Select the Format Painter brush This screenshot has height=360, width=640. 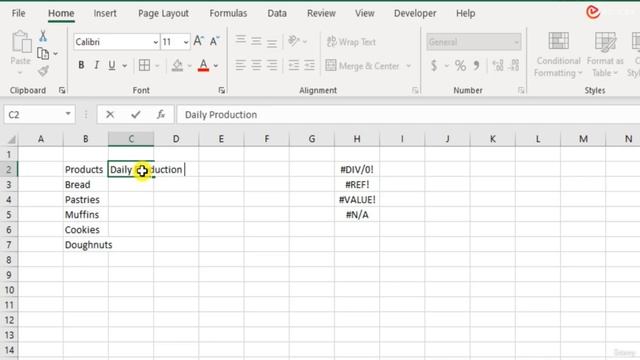(x=43, y=71)
